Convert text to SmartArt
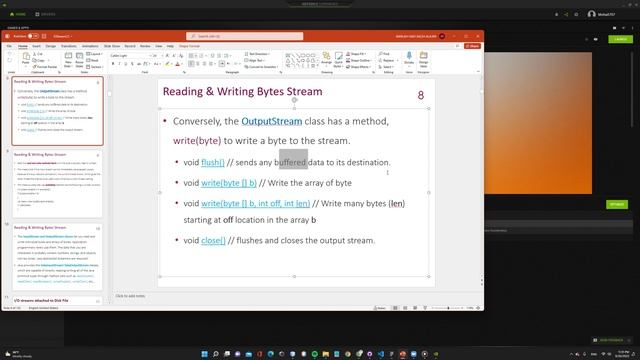The image size is (640, 360). (x=261, y=67)
